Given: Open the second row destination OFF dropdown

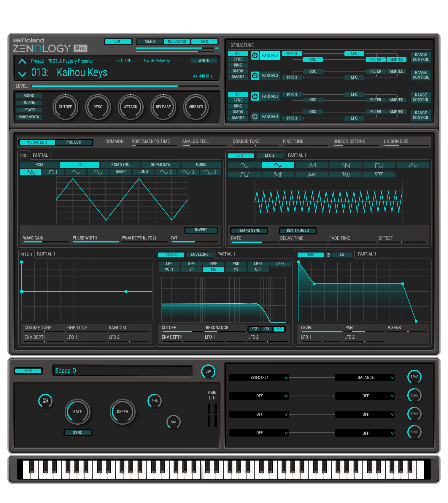Looking at the screenshot, I should (x=365, y=396).
